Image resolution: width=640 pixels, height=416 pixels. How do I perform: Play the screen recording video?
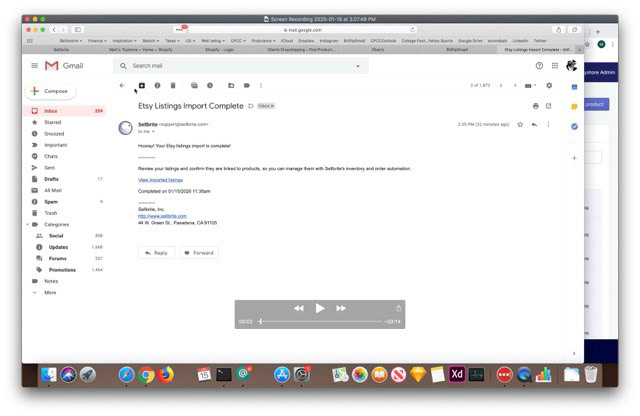(x=320, y=308)
